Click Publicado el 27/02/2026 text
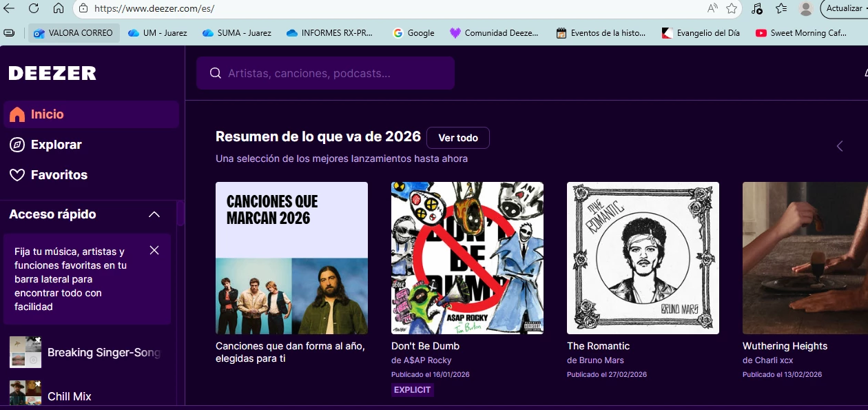The height and width of the screenshot is (410, 868). tap(607, 375)
